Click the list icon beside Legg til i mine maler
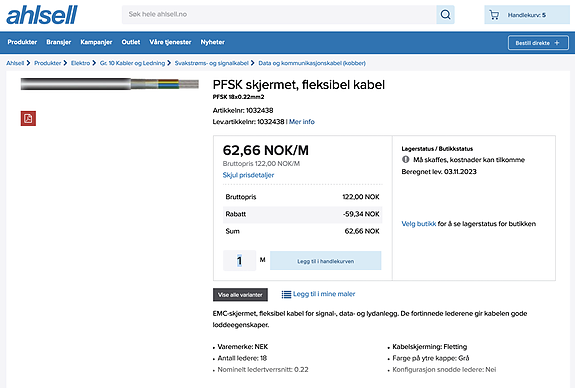Image resolution: width=575 pixels, height=388 pixels. pyautogui.click(x=286, y=294)
